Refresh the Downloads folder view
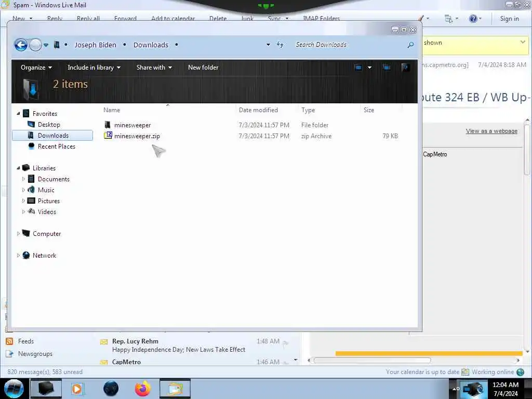This screenshot has height=399, width=532. tap(280, 45)
